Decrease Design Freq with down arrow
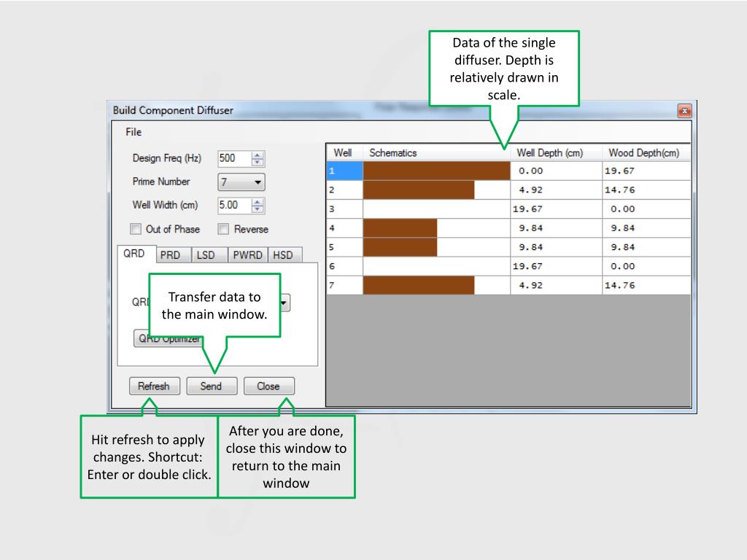The width and height of the screenshot is (747, 560). click(x=258, y=163)
